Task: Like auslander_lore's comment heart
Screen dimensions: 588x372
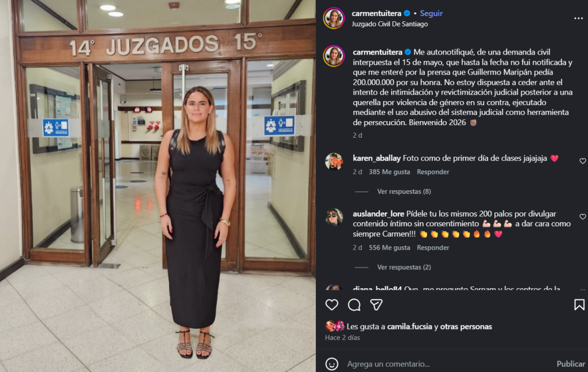Action: (x=582, y=216)
